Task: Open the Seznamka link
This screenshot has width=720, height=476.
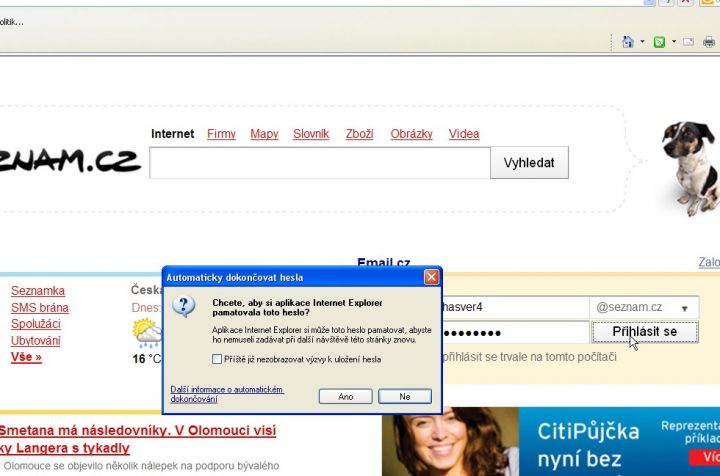Action: click(x=38, y=291)
